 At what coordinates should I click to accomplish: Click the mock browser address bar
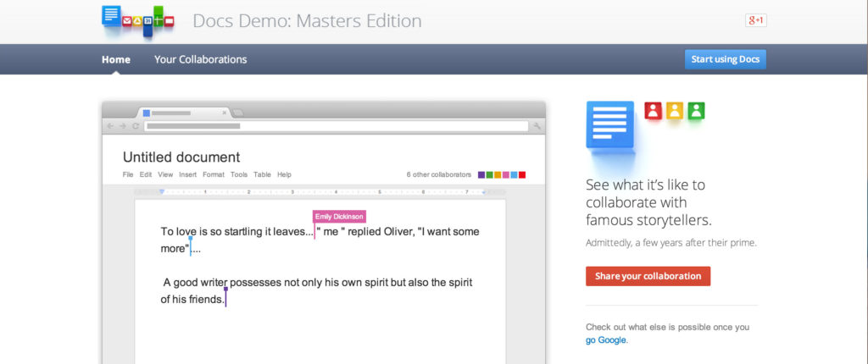click(x=336, y=126)
